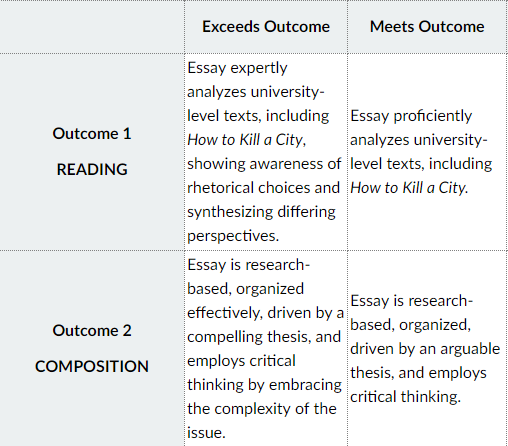Click italic 'How to Kill a City' in Exceeds column
This screenshot has height=446, width=508.
tap(246, 140)
